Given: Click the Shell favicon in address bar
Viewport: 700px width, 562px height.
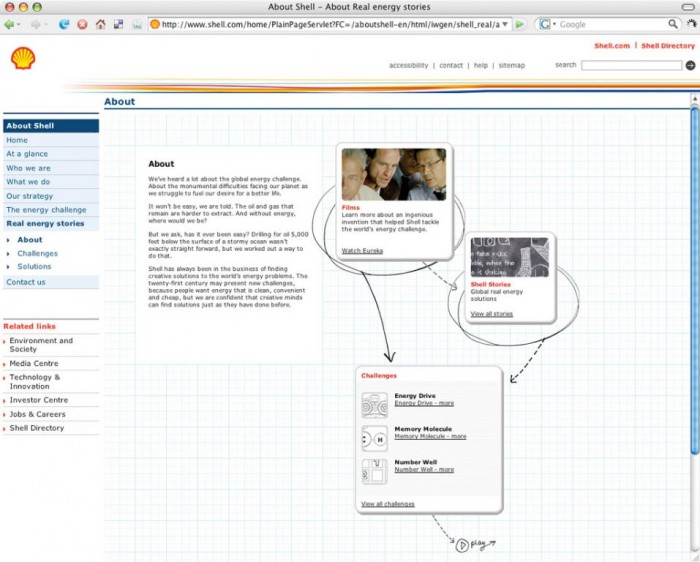Looking at the screenshot, I should (x=155, y=24).
